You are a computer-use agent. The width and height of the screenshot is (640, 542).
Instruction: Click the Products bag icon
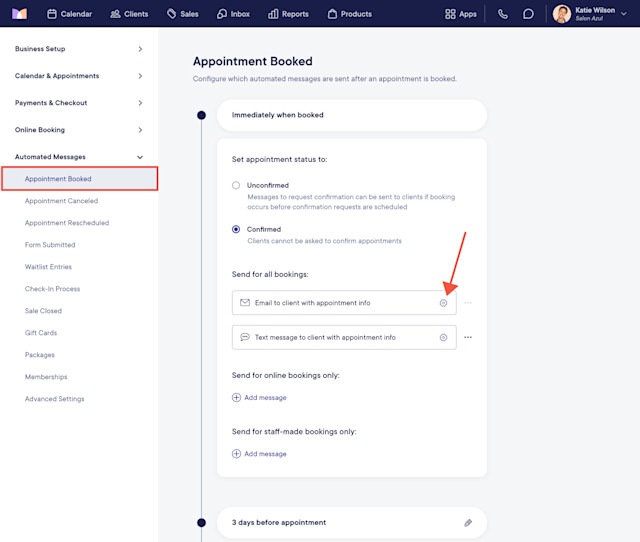click(332, 14)
